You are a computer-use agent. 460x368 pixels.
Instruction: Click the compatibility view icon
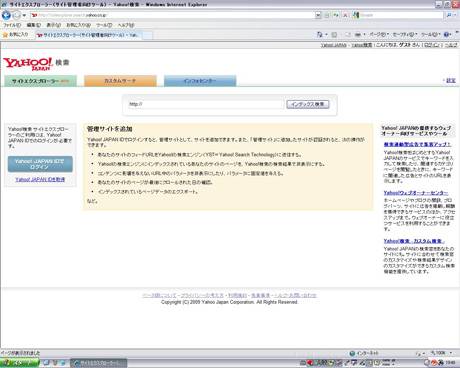pos(327,15)
